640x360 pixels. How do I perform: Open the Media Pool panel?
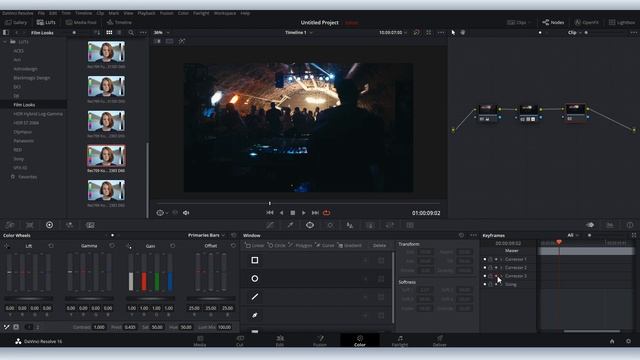[81, 22]
